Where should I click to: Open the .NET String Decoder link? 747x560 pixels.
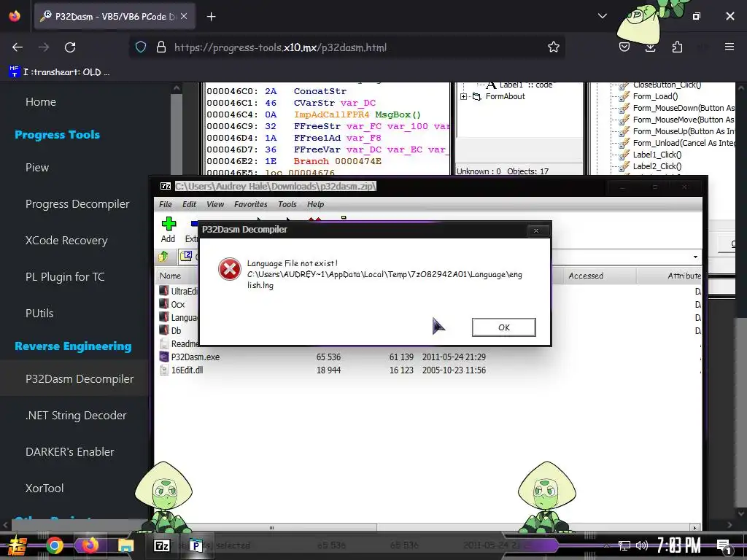click(76, 415)
